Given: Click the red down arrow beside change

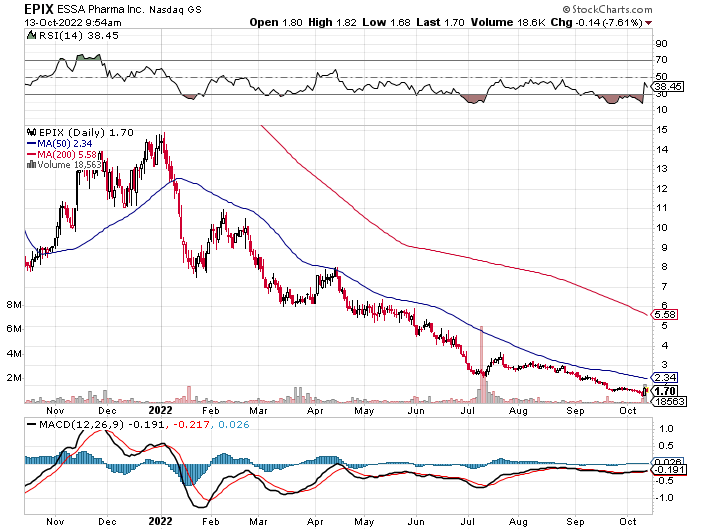Looking at the screenshot, I should pyautogui.click(x=649, y=23).
